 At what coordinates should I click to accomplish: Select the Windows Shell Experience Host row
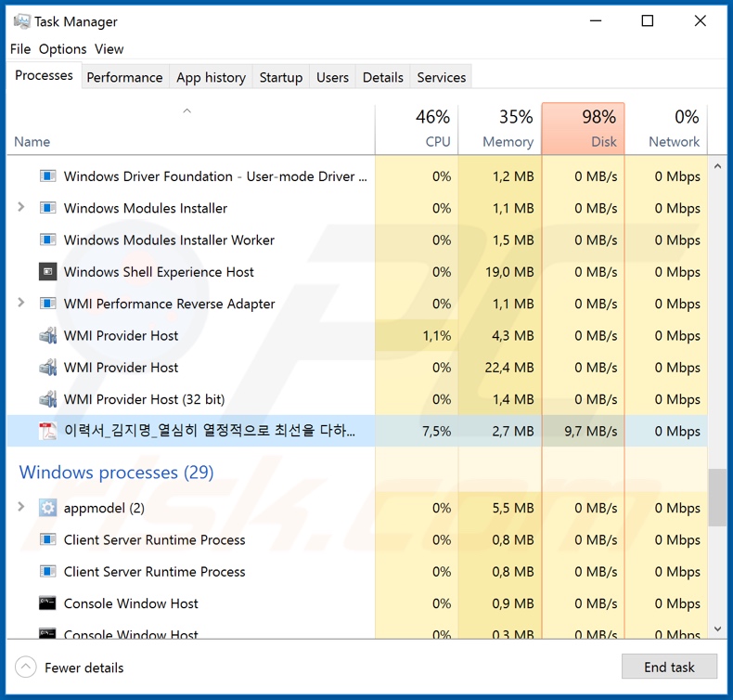click(x=357, y=272)
